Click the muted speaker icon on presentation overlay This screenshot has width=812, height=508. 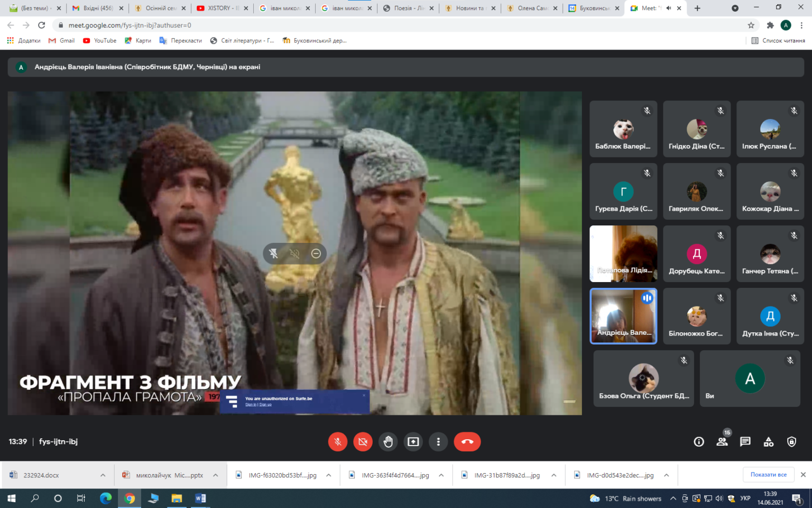coord(294,253)
